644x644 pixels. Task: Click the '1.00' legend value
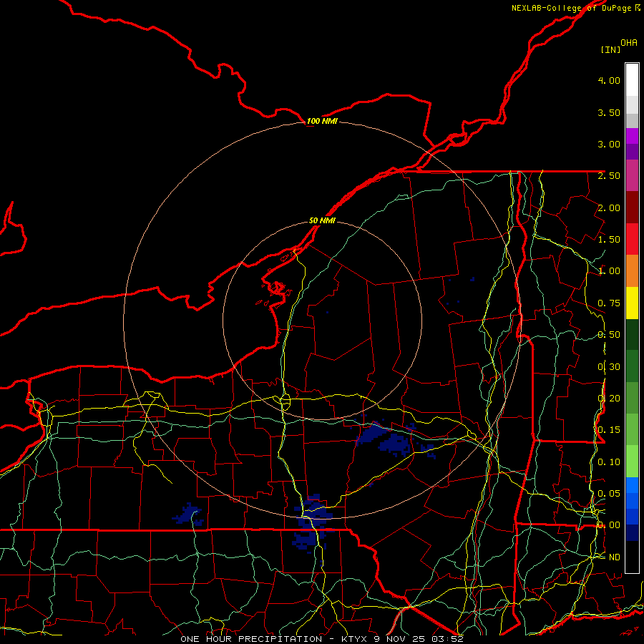pos(609,271)
